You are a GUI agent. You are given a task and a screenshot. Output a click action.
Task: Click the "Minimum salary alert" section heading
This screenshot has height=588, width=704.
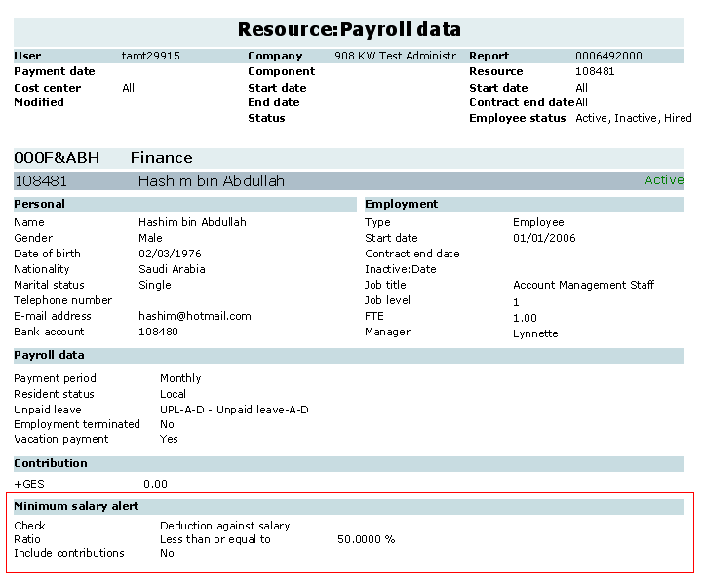(x=76, y=506)
